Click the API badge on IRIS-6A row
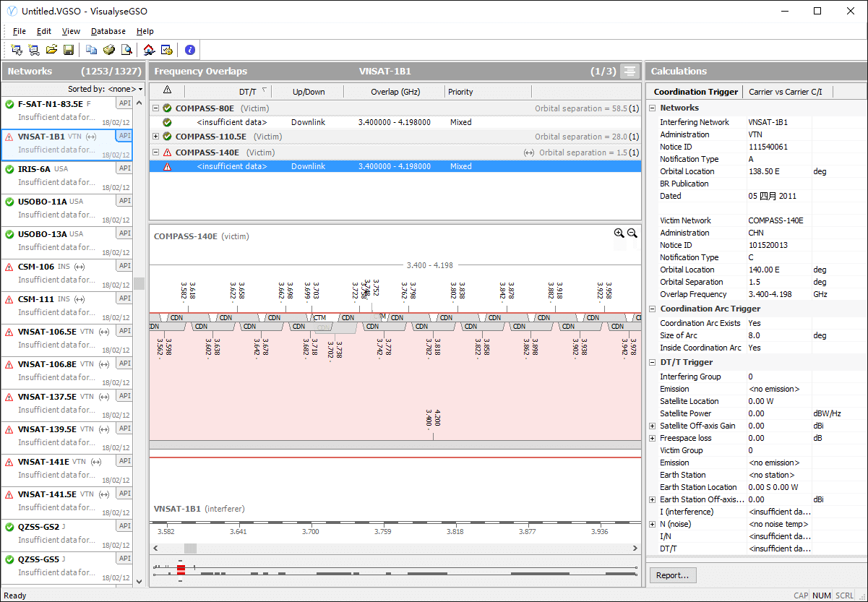This screenshot has height=602, width=868. click(x=124, y=168)
